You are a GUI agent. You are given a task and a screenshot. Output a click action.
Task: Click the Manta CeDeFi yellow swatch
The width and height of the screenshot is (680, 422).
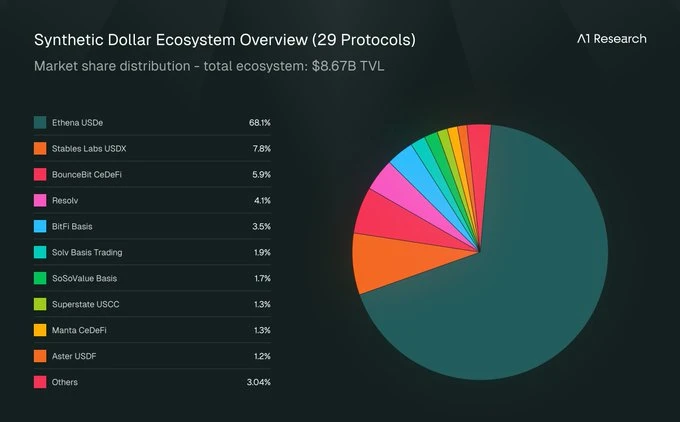40,330
